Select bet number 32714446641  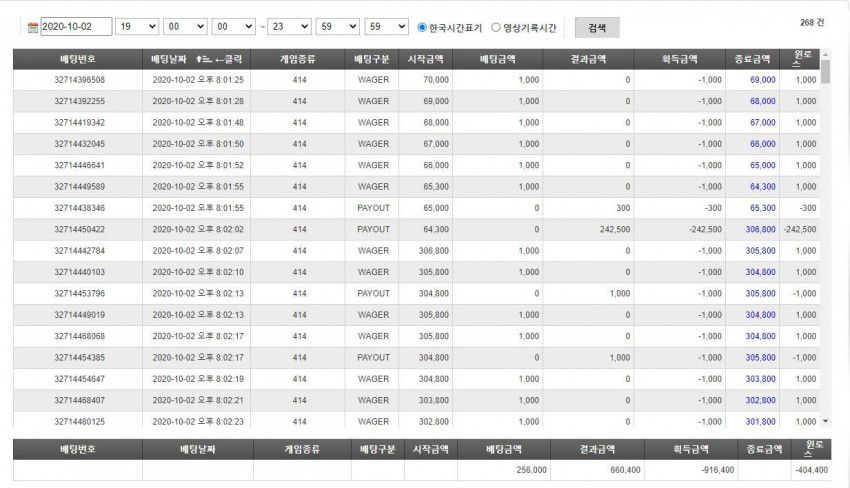[x=80, y=165]
